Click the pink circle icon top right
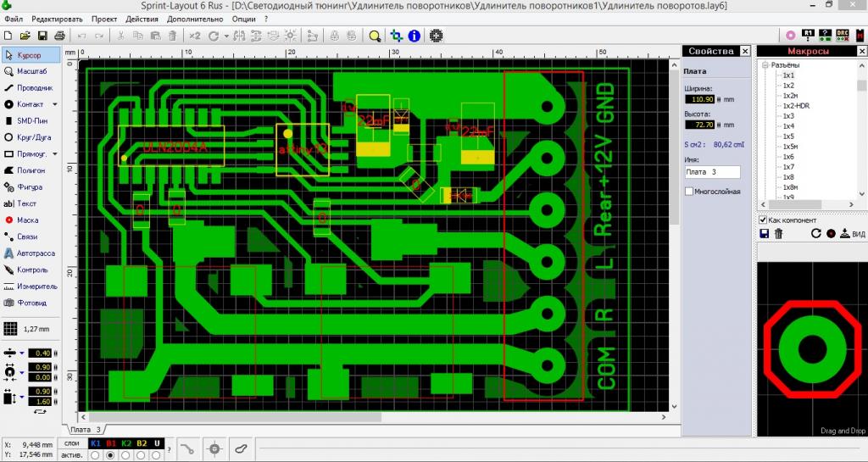 (x=791, y=36)
